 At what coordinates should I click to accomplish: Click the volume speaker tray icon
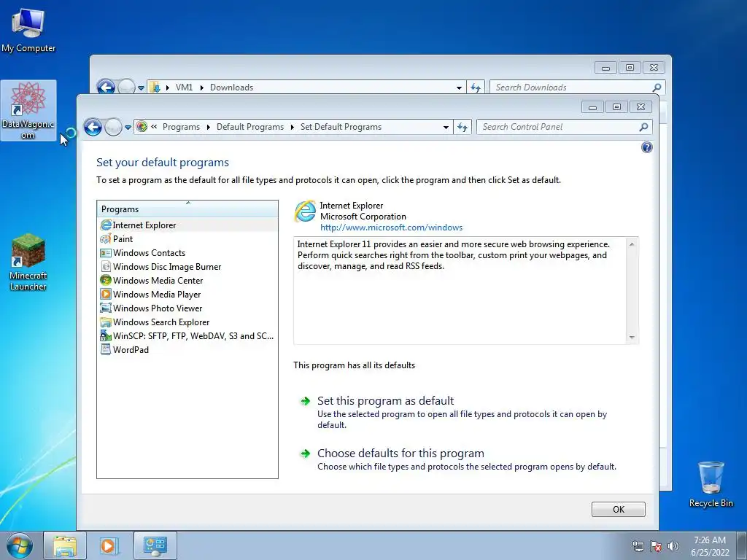[673, 546]
